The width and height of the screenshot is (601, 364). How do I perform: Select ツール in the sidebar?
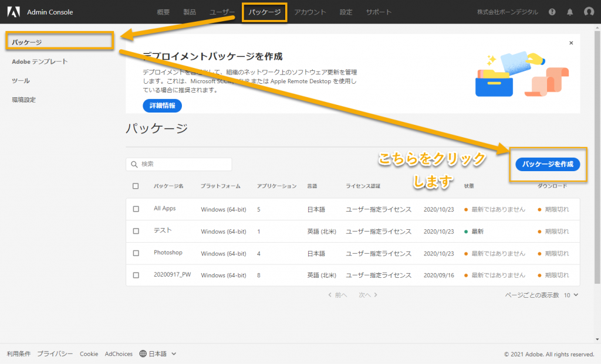pos(21,80)
